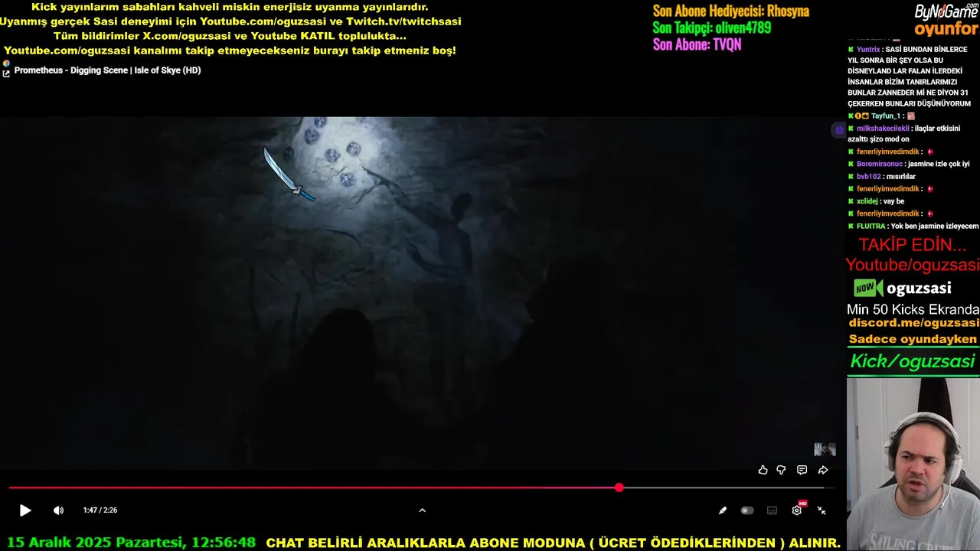This screenshot has height=551, width=980.
Task: Click the unplayed grey part of progress bar
Action: (x=724, y=487)
